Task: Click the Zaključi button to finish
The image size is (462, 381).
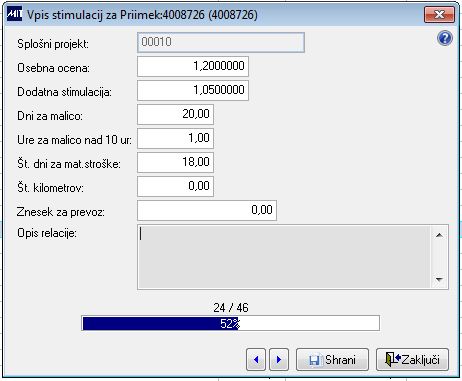Action: click(412, 360)
